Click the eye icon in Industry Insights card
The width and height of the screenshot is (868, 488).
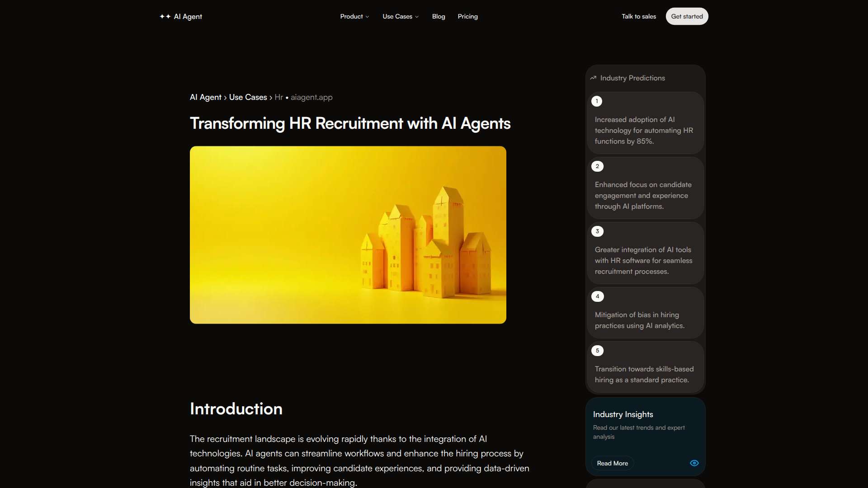pyautogui.click(x=694, y=463)
